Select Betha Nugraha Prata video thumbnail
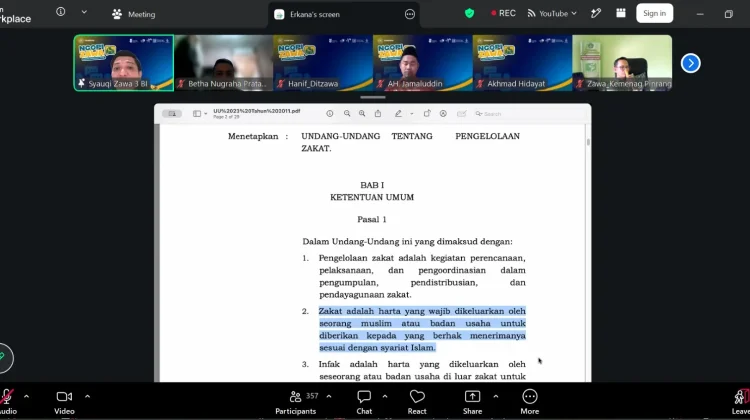 point(224,63)
